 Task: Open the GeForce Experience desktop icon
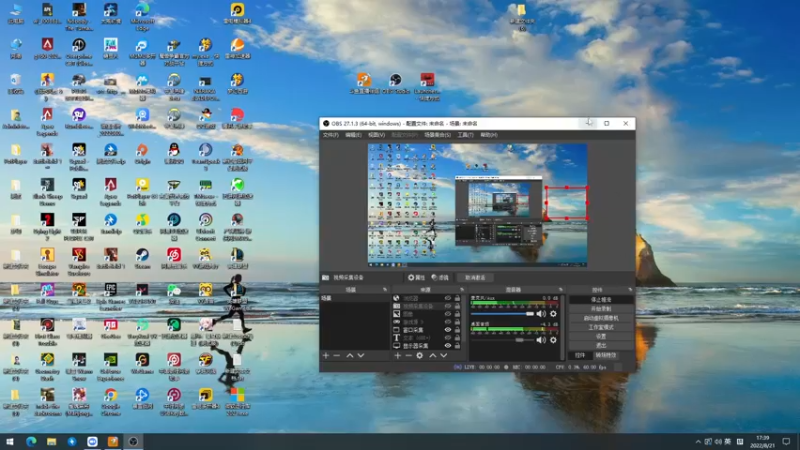(x=111, y=366)
